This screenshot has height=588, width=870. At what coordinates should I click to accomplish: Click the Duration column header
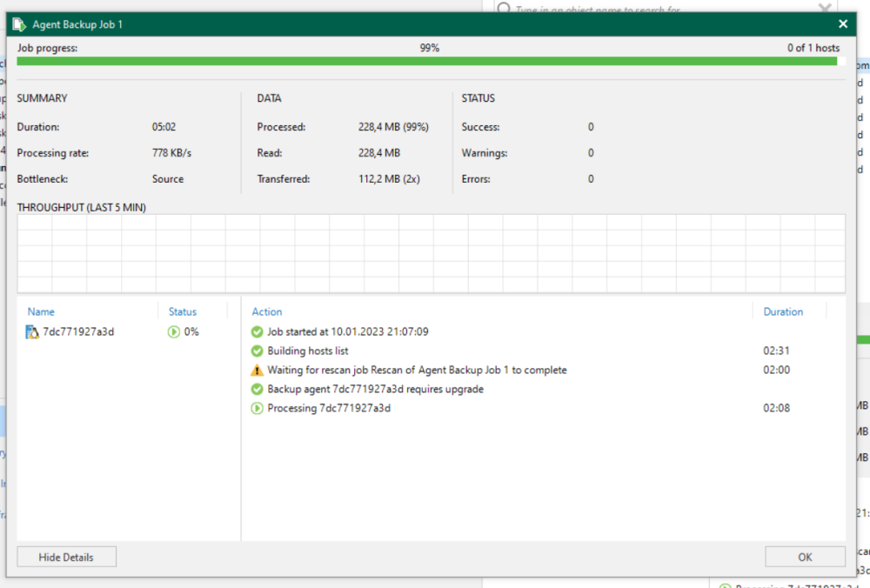coord(783,311)
